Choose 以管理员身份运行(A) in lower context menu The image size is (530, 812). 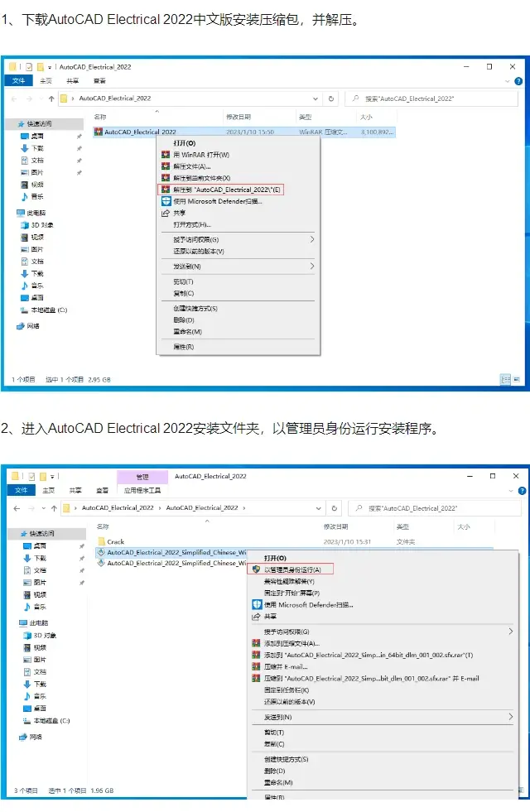coord(291,569)
